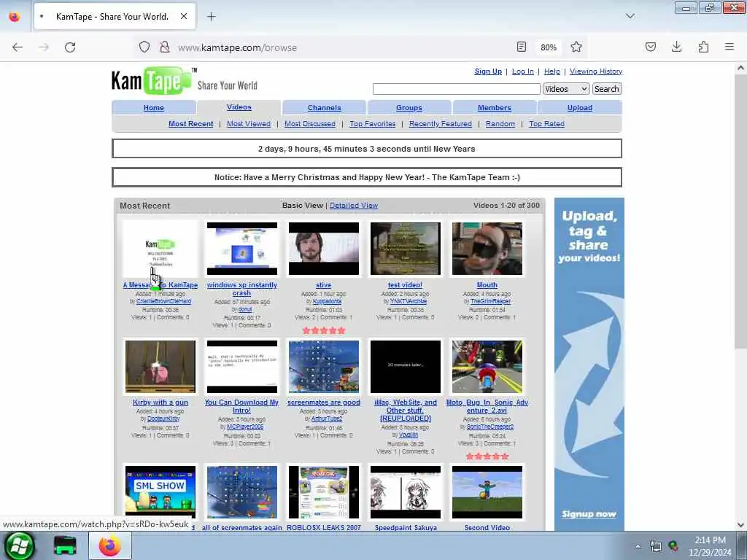Open 'You Can Download My Intro!' title link
The image size is (747, 560).
(241, 406)
